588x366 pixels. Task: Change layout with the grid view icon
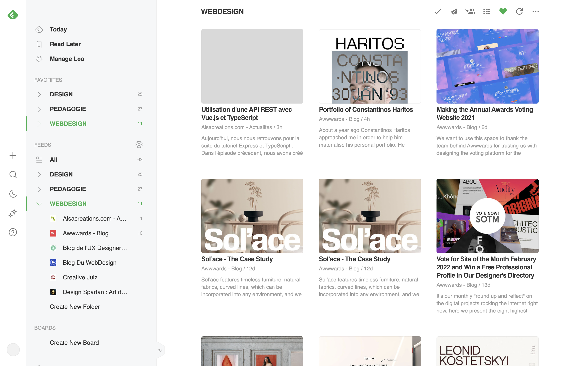click(x=487, y=11)
